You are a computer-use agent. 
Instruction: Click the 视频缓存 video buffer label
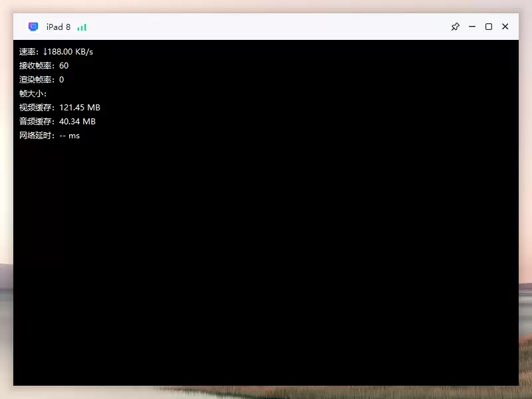coord(37,108)
